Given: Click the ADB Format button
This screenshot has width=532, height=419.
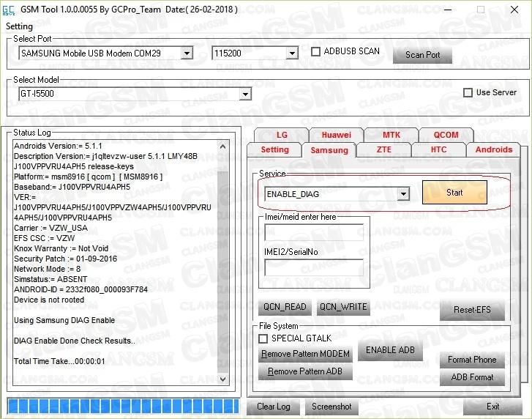Looking at the screenshot, I should 472,377.
